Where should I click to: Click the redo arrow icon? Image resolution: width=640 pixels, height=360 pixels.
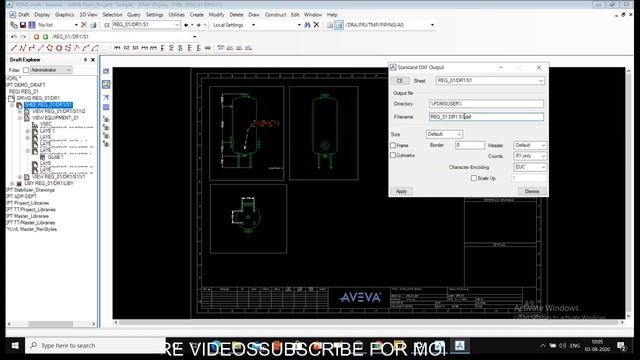click(x=23, y=37)
